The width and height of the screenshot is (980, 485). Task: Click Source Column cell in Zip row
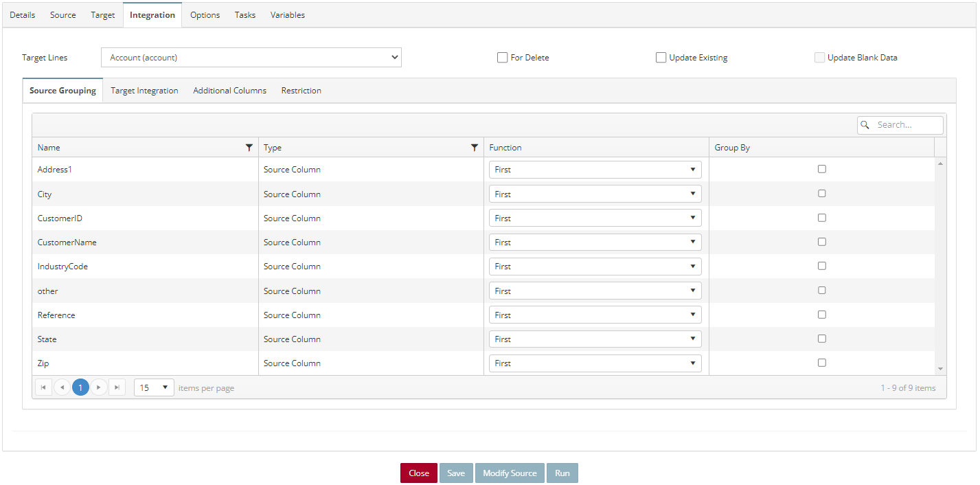pos(371,363)
